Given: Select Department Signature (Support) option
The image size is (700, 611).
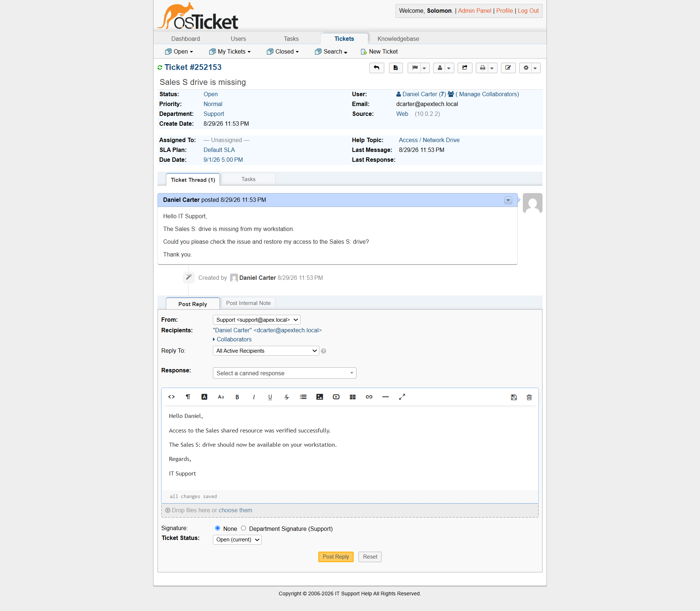Looking at the screenshot, I should pyautogui.click(x=244, y=528).
